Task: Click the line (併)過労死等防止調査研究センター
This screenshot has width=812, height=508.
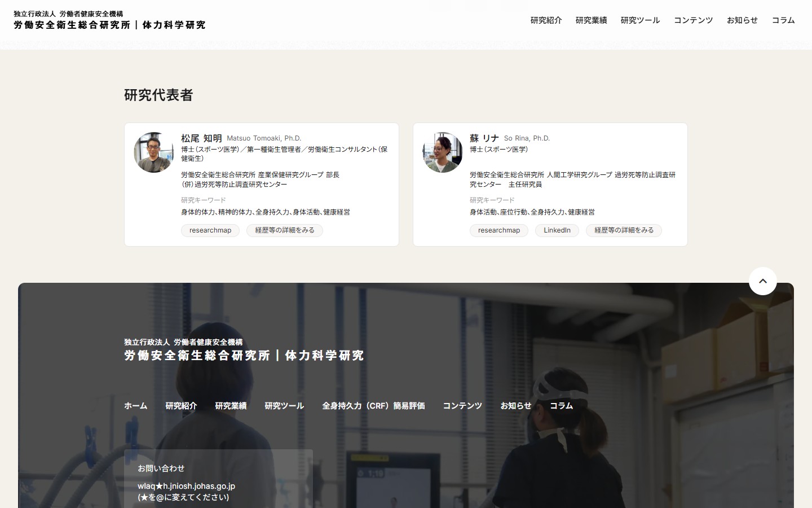Action: (x=234, y=185)
